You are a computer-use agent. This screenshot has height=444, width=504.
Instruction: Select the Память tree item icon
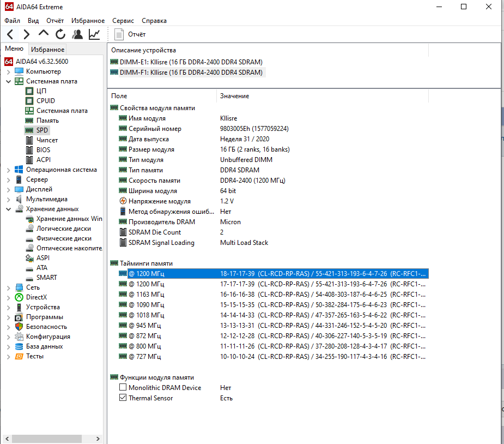coord(29,121)
